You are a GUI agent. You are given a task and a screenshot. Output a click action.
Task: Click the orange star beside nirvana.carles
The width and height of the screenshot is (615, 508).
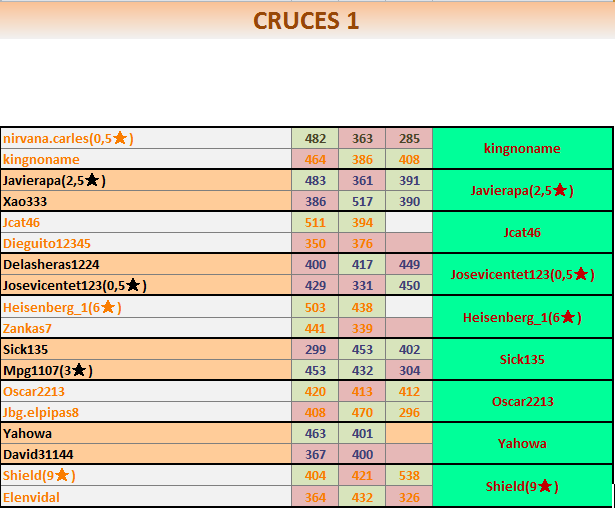(x=120, y=138)
